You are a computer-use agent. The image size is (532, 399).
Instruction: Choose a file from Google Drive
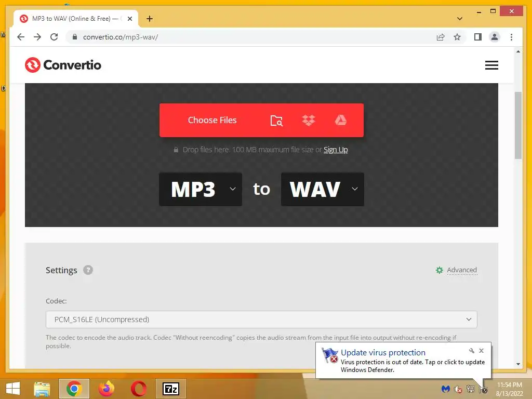[x=341, y=120]
